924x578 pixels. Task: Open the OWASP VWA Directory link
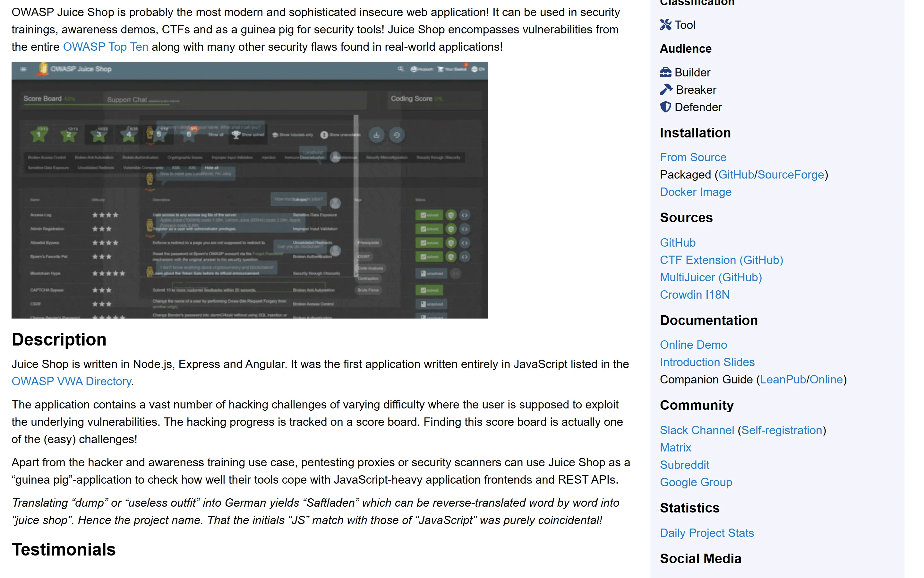tap(72, 381)
